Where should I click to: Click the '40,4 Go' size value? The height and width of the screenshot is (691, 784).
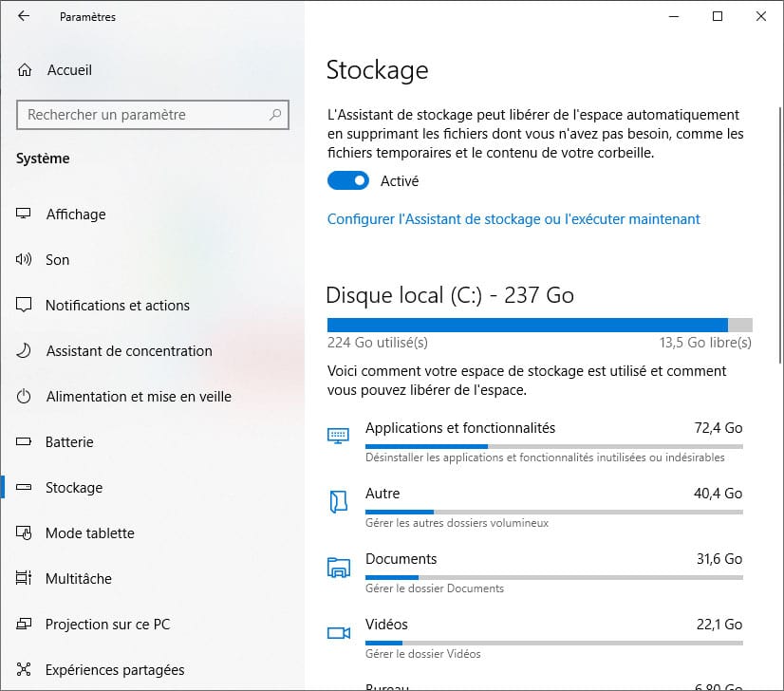coord(718,494)
